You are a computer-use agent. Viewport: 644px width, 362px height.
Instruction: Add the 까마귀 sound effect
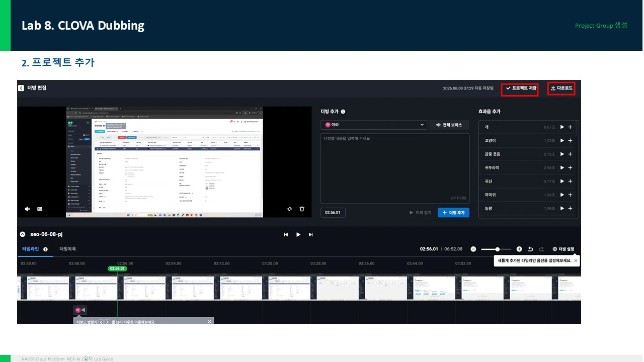pyautogui.click(x=570, y=195)
